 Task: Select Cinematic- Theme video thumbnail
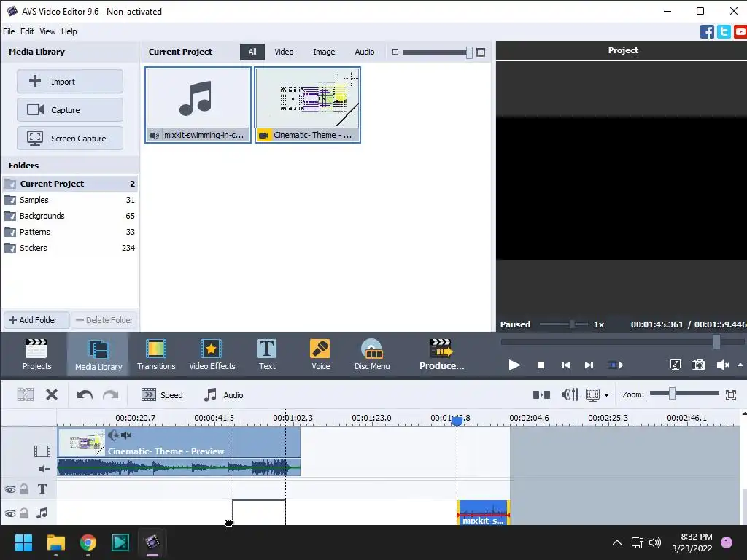[307, 105]
